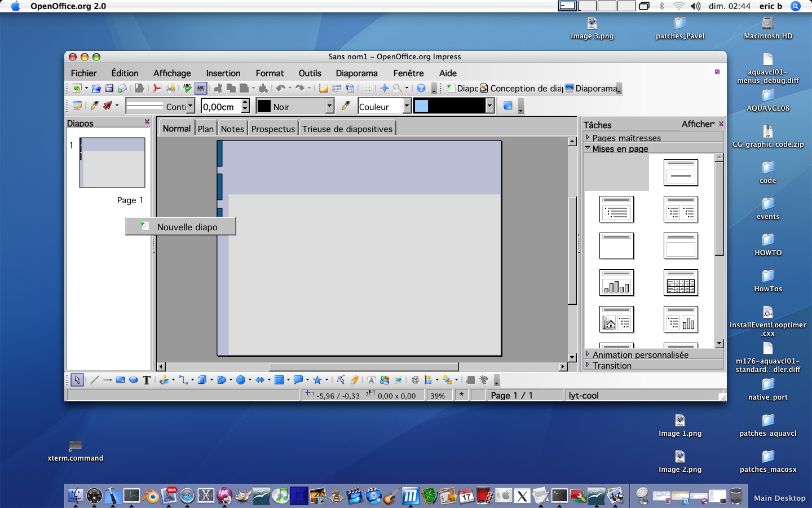Open the Édition menu

tap(125, 73)
